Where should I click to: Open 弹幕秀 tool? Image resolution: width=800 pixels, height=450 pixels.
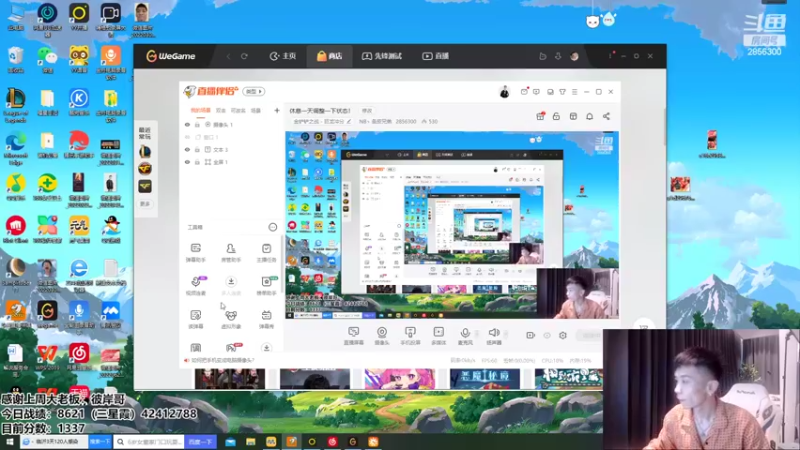(x=266, y=319)
